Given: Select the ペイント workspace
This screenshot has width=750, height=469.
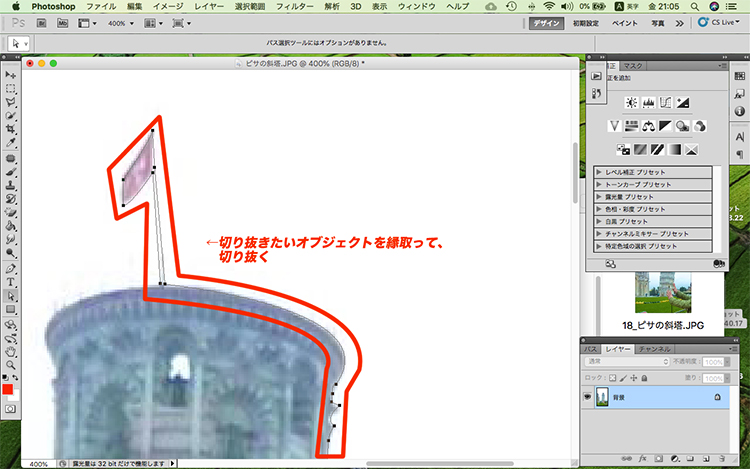Looking at the screenshot, I should coord(625,23).
